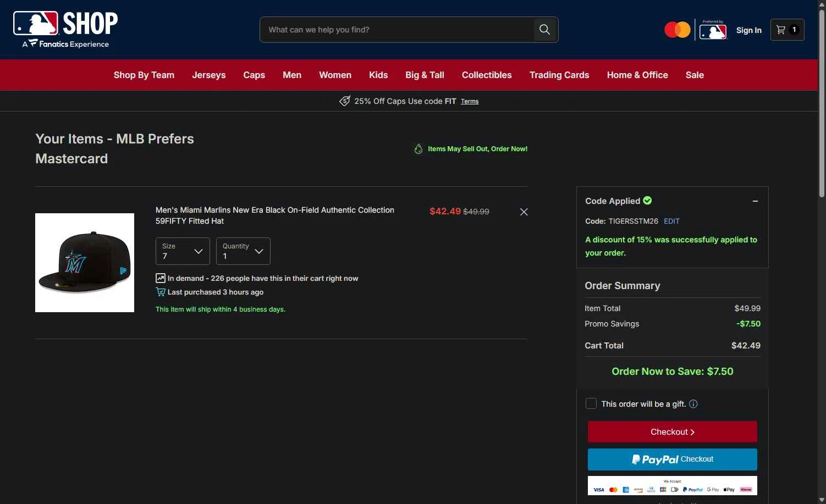Open the Marlins 59FIFTY hat product title
This screenshot has width=826, height=504.
click(x=275, y=215)
